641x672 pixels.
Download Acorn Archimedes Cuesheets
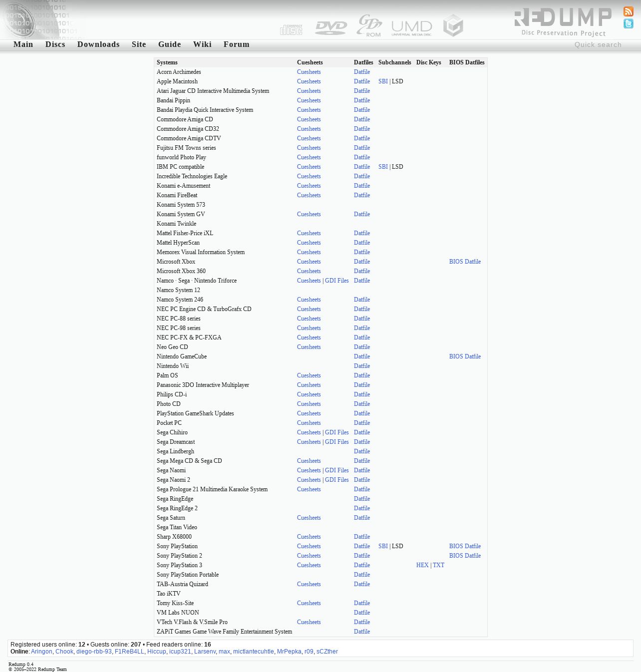(309, 72)
